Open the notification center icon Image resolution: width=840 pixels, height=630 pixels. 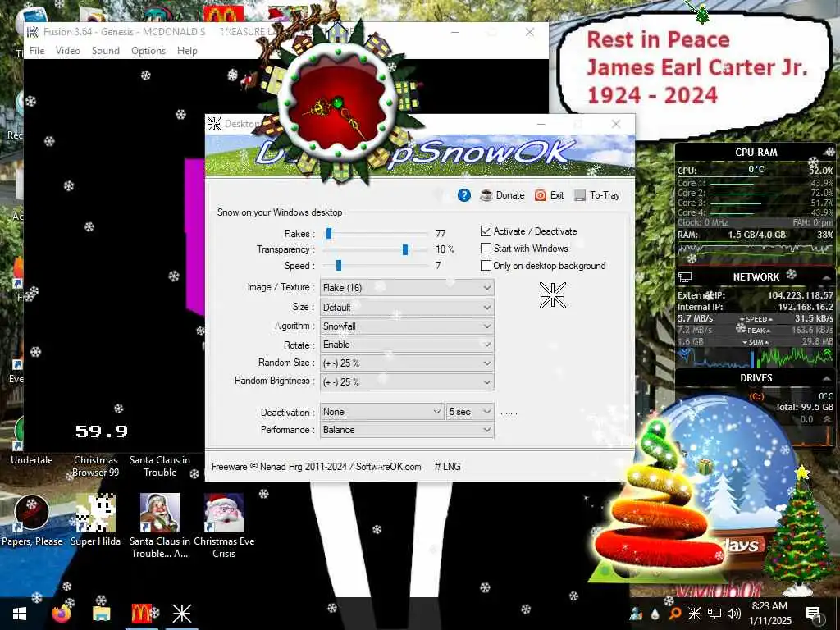coord(815,614)
